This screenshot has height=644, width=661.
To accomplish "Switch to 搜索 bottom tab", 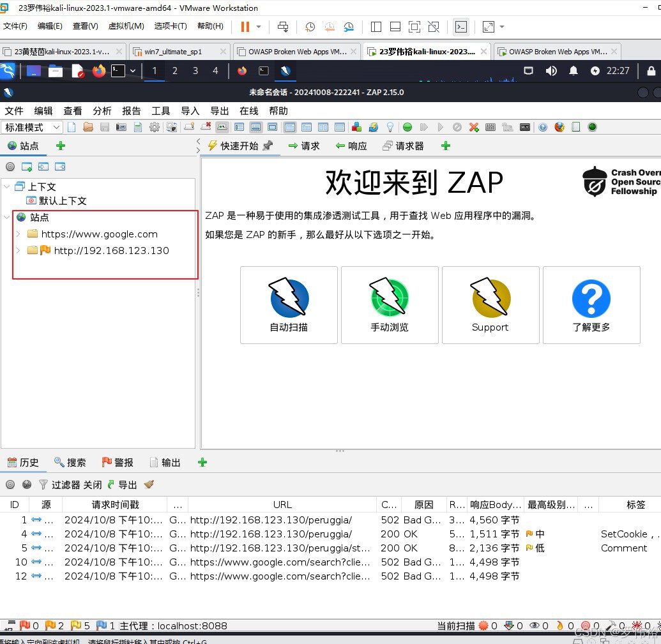I will pyautogui.click(x=70, y=463).
